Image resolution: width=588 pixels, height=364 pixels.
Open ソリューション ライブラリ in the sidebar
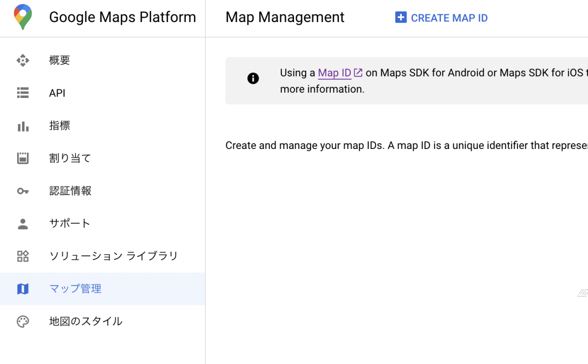102,256
